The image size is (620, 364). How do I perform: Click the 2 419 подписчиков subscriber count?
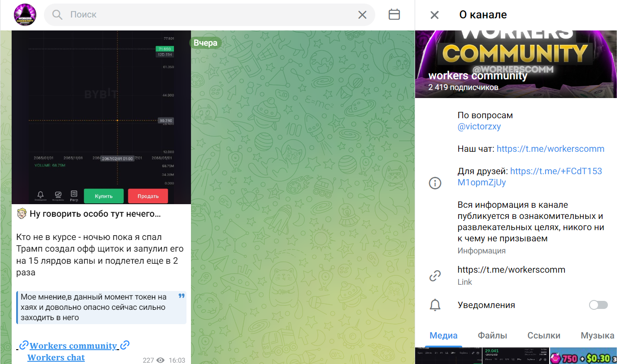[463, 88]
